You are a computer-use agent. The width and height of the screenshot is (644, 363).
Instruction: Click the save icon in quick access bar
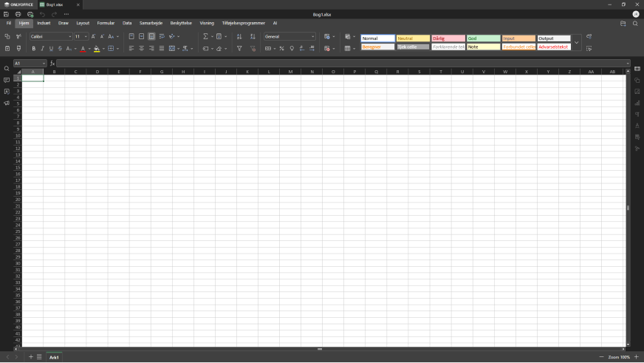7,14
